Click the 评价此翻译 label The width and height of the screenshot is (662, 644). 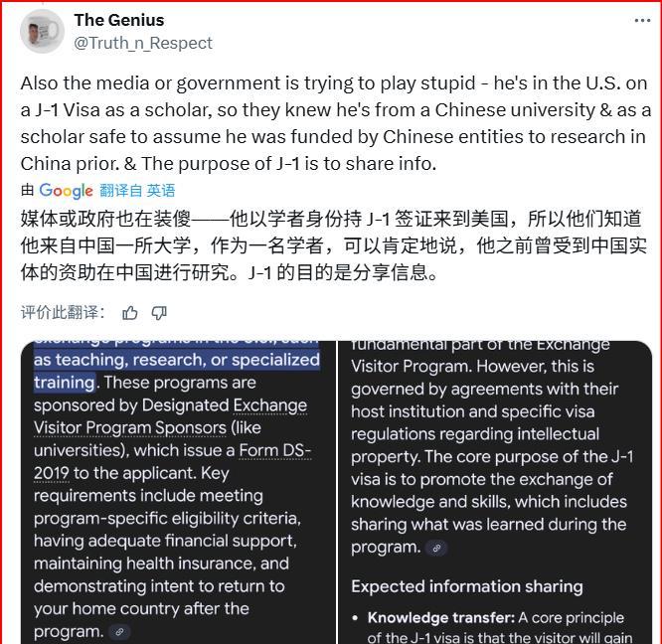[x=63, y=313]
